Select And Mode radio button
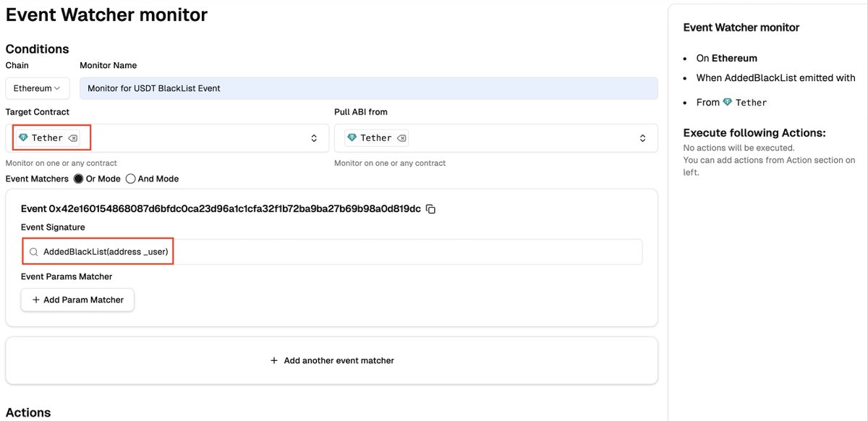868x421 pixels. tap(131, 179)
